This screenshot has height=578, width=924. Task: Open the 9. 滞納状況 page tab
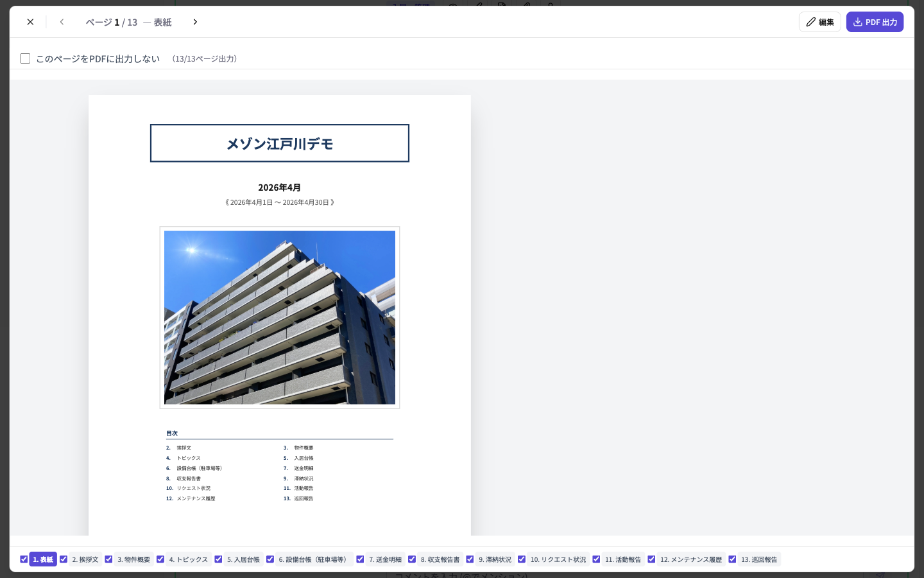495,559
